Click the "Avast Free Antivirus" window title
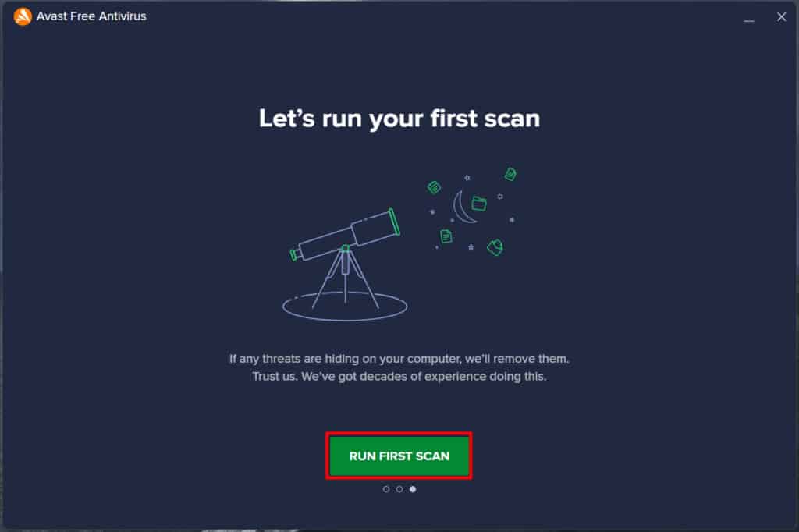799x532 pixels. pos(91,16)
